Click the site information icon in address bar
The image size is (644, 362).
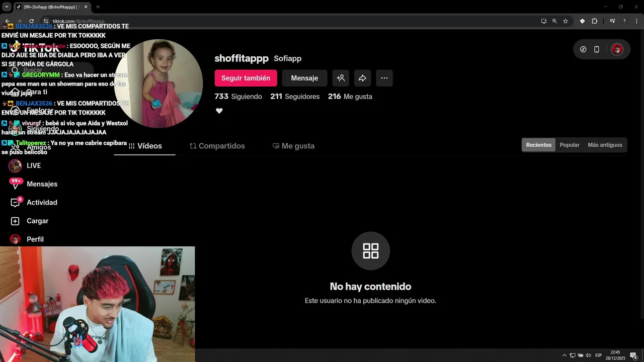[x=46, y=21]
